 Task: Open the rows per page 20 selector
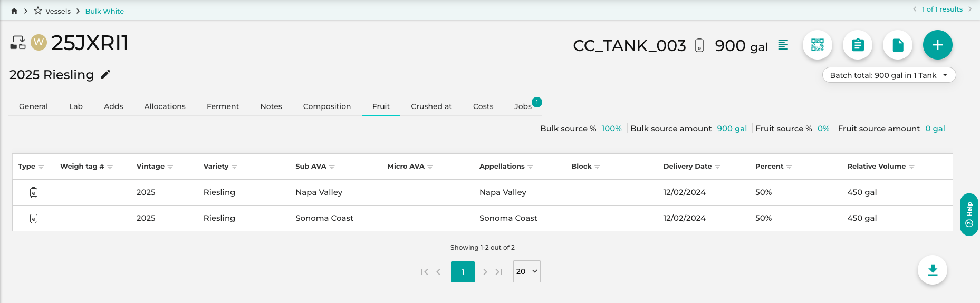pyautogui.click(x=527, y=271)
